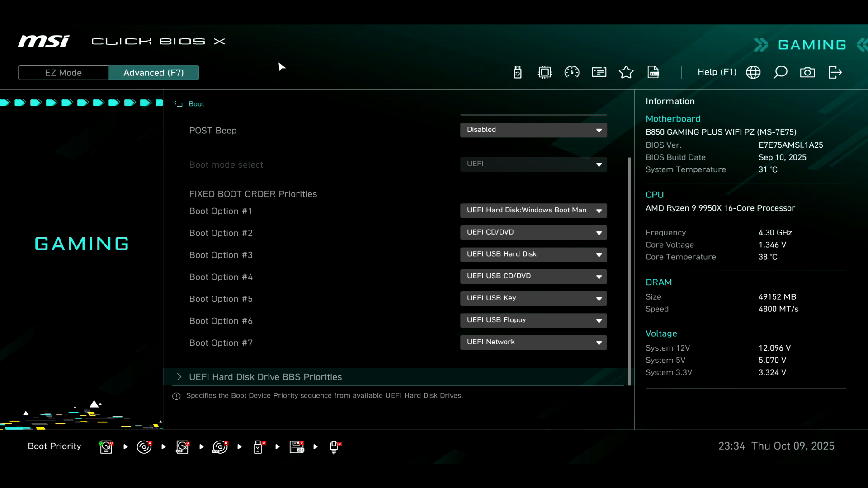The image size is (868, 488).
Task: Go back via the Boot breadcrumb link
Action: tap(196, 104)
